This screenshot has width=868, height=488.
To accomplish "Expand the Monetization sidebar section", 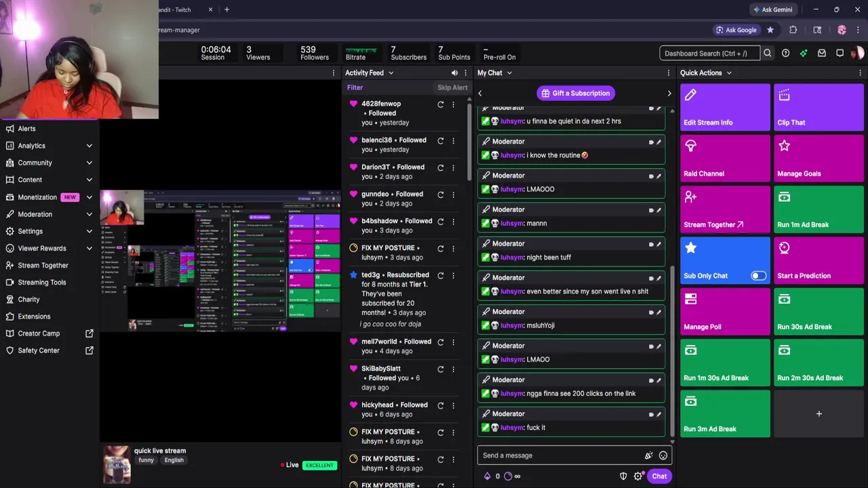I will pos(89,197).
